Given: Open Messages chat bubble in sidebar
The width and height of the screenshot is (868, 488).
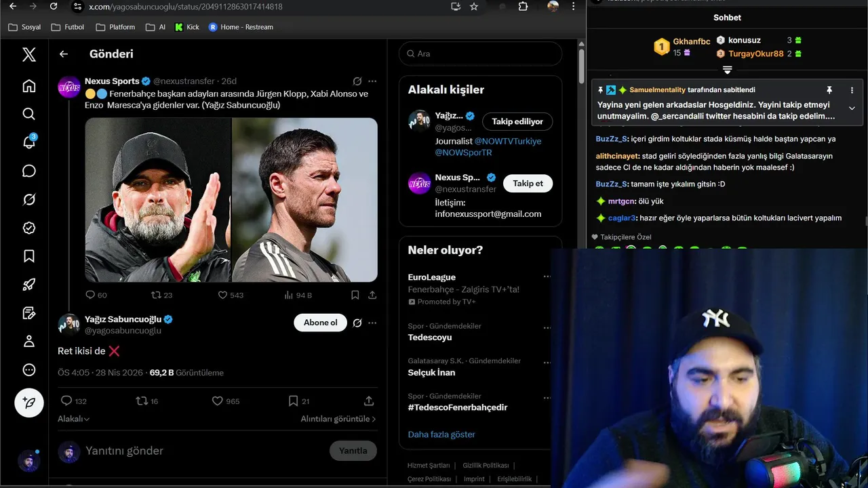Looking at the screenshot, I should (x=28, y=171).
